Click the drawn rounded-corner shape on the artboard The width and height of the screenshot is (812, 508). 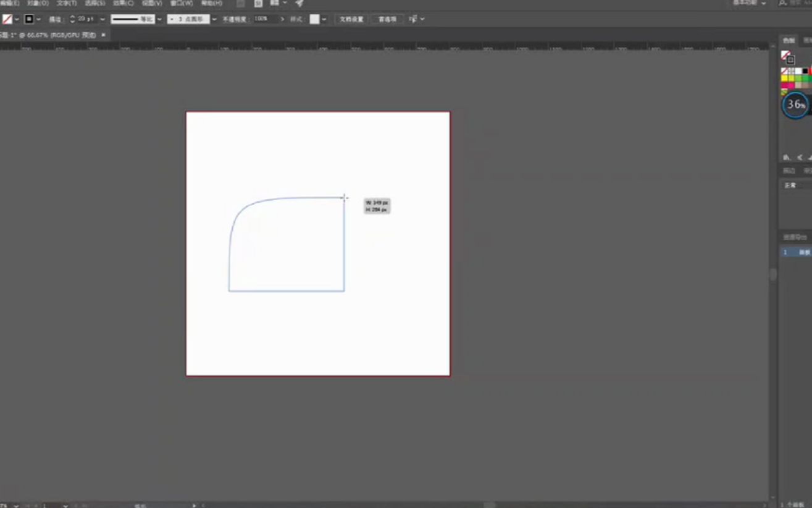[287, 244]
